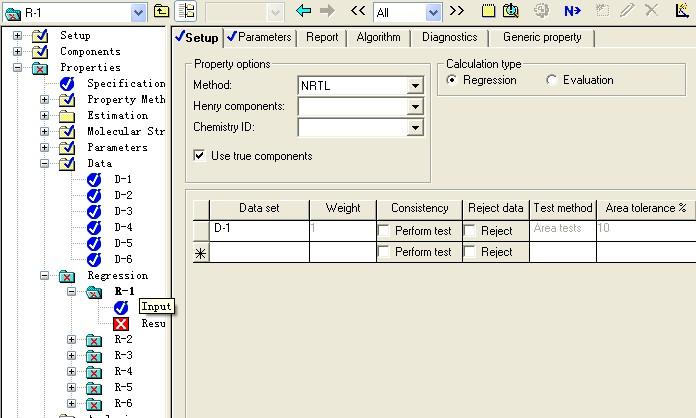Enable Perform test in the new row
696x418 pixels.
(384, 252)
